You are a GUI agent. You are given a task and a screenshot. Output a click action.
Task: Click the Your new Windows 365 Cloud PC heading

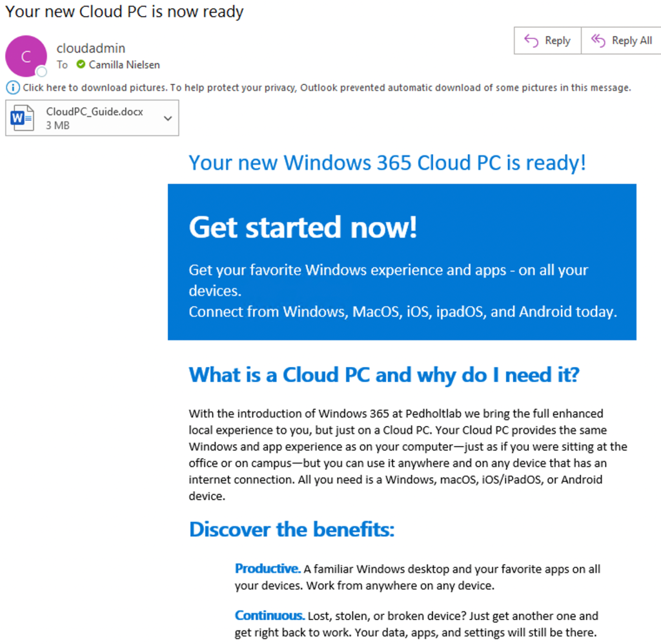387,163
